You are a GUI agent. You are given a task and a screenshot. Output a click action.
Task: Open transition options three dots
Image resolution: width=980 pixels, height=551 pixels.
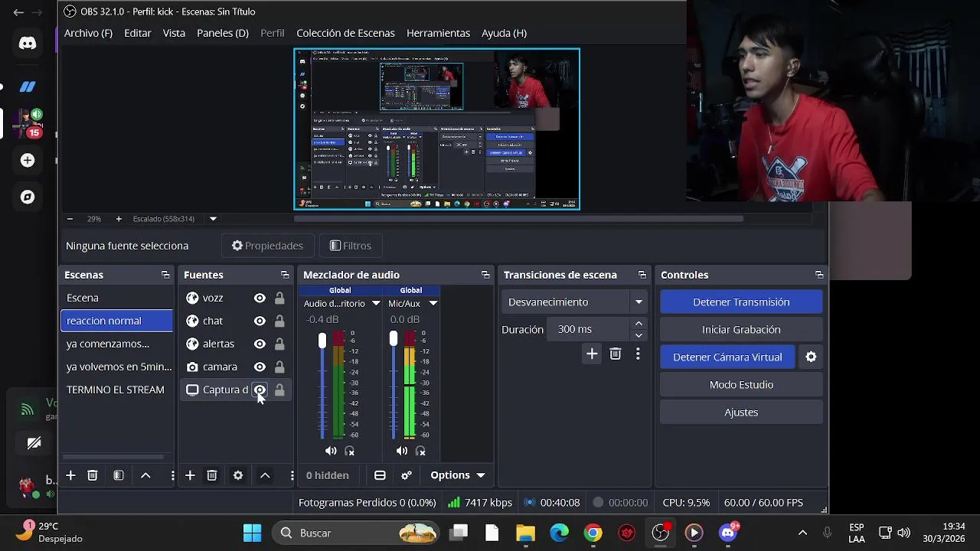click(638, 354)
